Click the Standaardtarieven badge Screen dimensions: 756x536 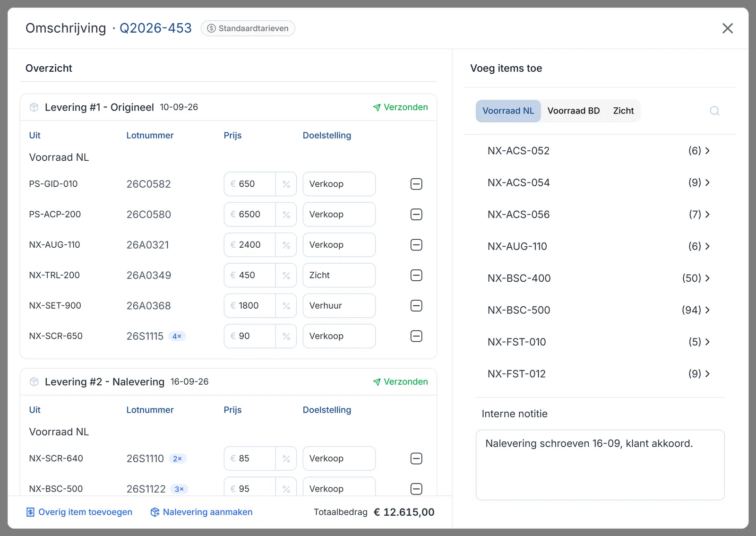248,28
